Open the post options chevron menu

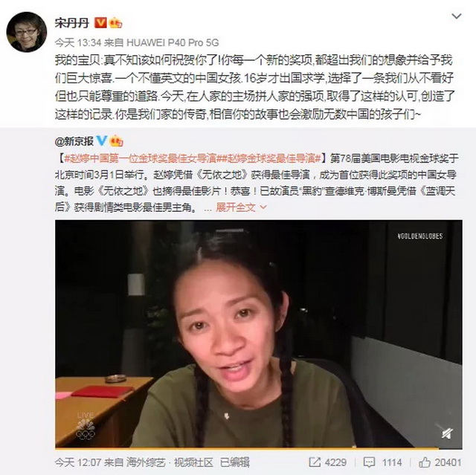tap(456, 16)
